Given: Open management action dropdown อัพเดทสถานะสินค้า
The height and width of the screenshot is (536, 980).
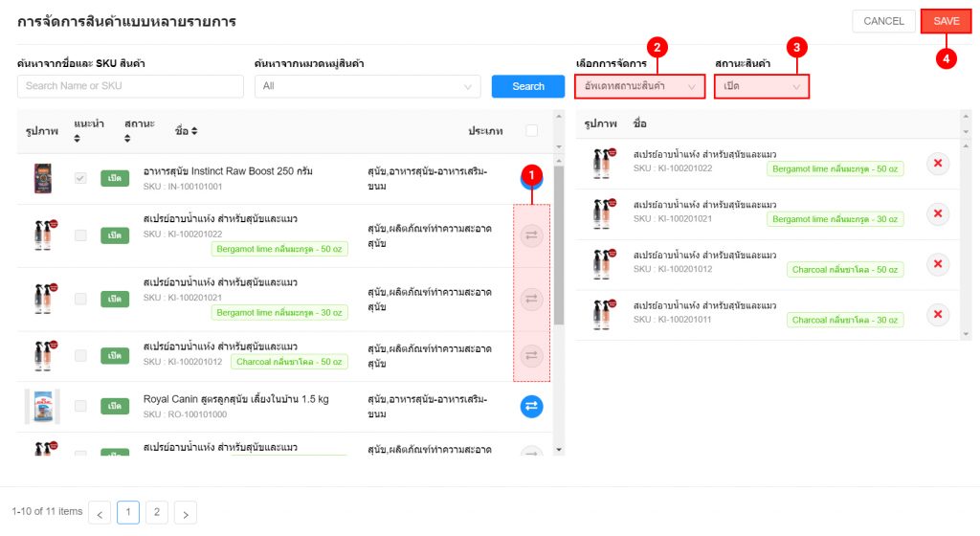Looking at the screenshot, I should pos(640,86).
